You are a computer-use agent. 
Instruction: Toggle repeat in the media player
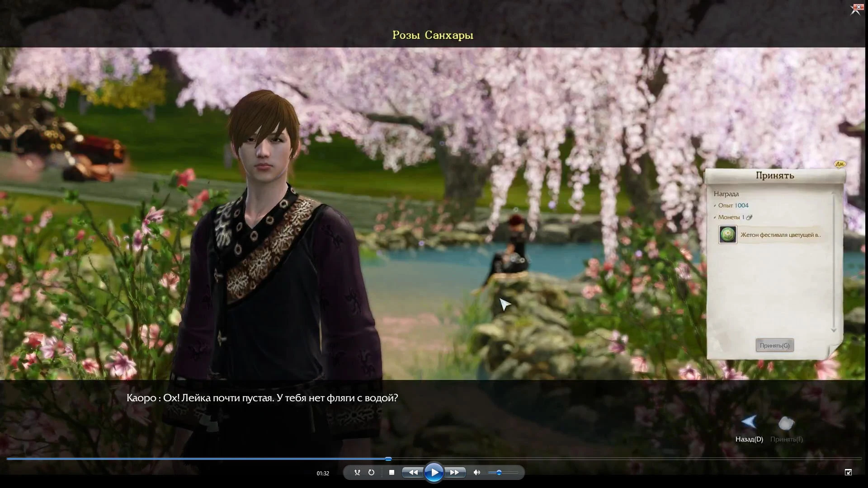click(371, 473)
